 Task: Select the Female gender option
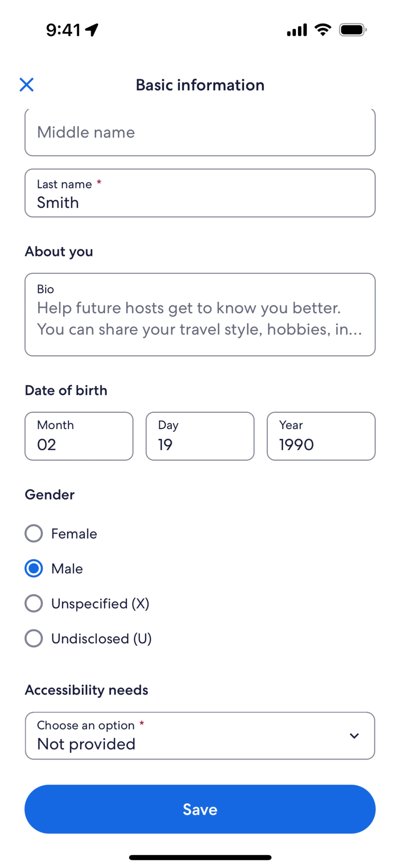pos(34,533)
